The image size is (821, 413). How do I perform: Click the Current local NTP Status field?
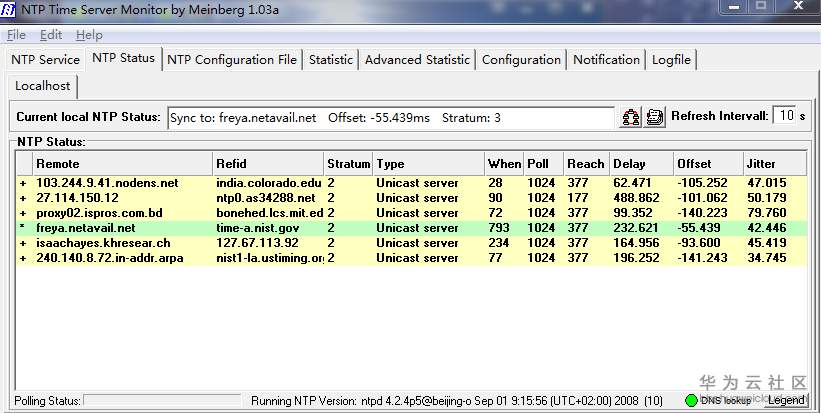point(391,118)
